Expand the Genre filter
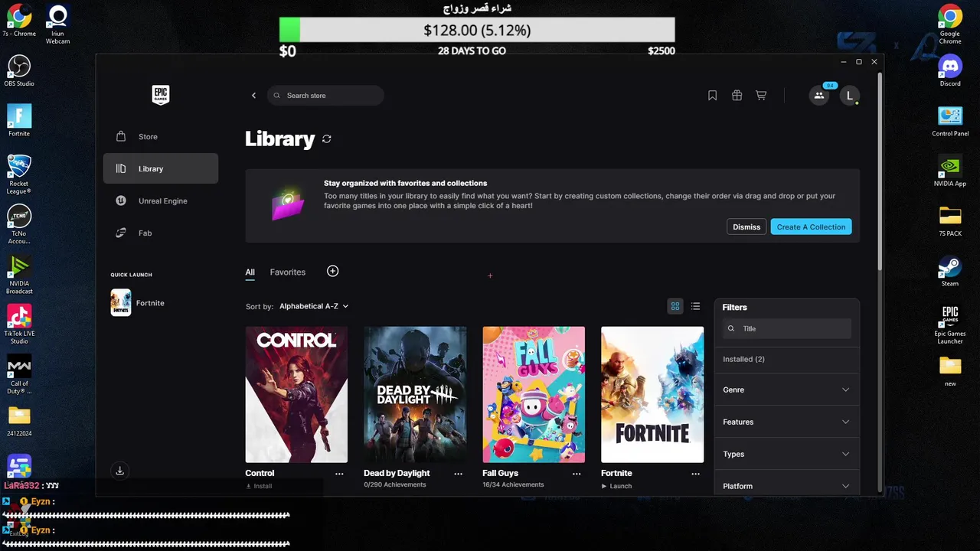The image size is (980, 551). coord(787,390)
